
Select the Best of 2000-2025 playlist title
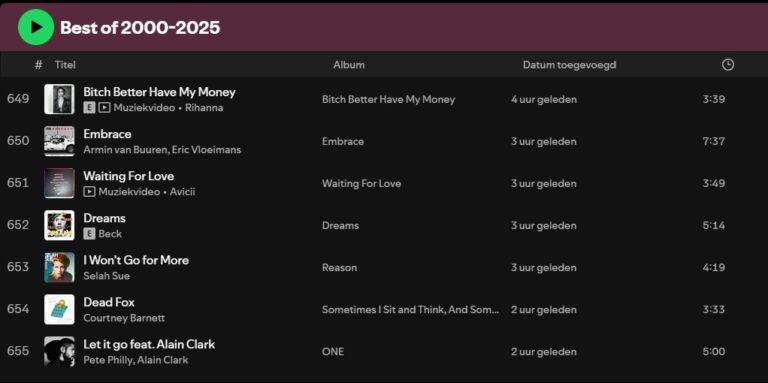(140, 28)
